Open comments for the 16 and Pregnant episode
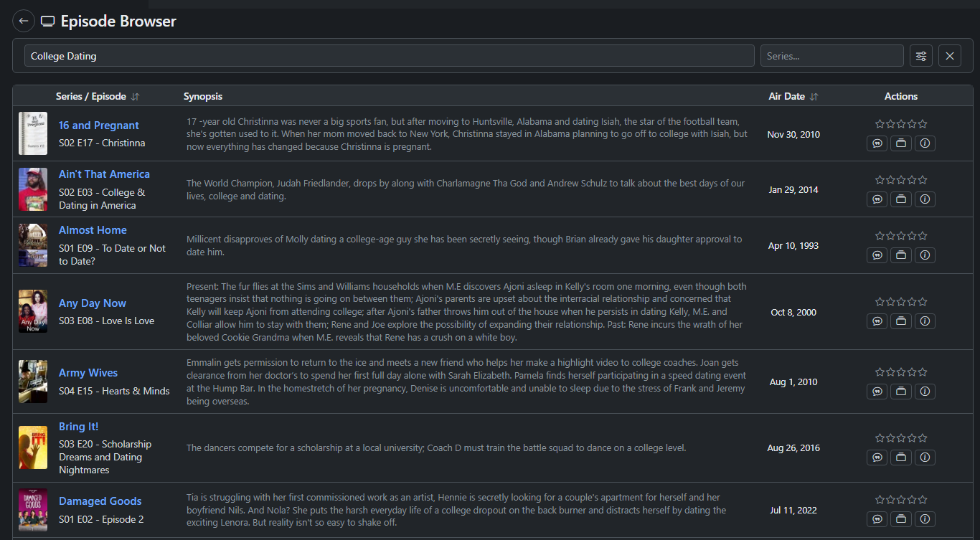Image resolution: width=980 pixels, height=540 pixels. click(x=877, y=143)
